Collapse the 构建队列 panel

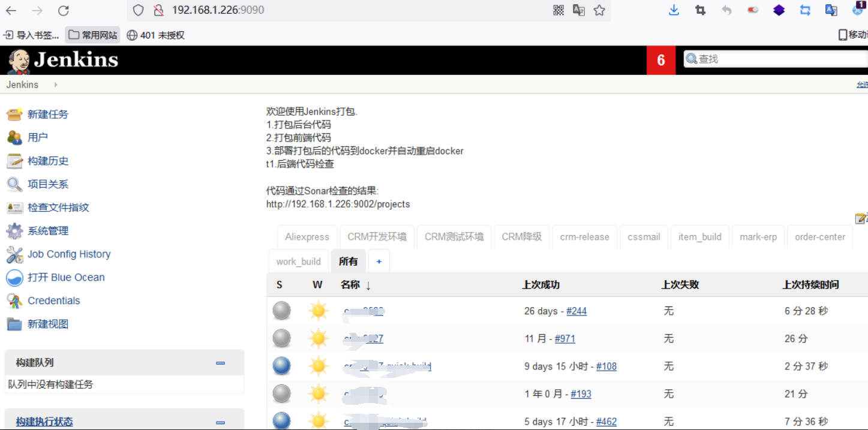(220, 363)
